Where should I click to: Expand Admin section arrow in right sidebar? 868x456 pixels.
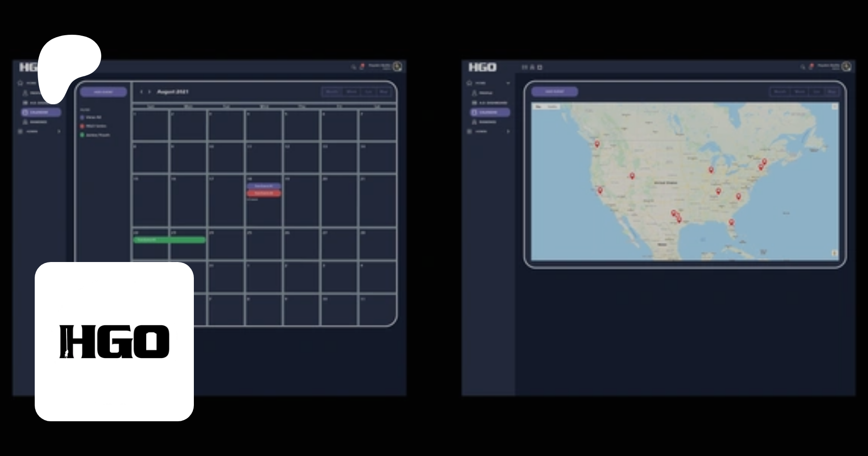508,131
